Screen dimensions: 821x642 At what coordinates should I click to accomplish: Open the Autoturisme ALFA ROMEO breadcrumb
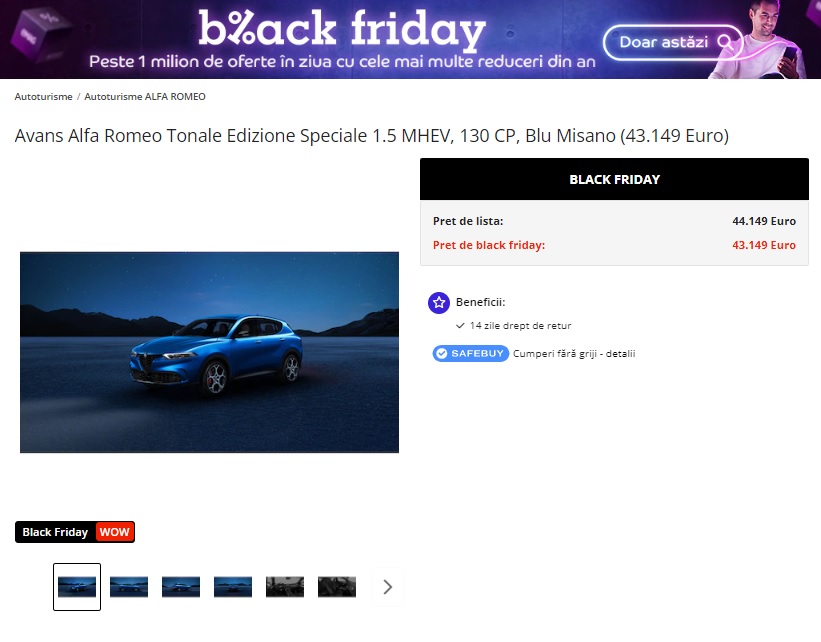point(145,96)
